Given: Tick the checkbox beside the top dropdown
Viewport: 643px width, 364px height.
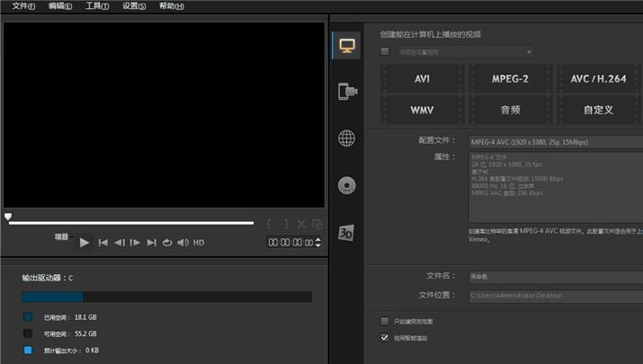Looking at the screenshot, I should [385, 51].
